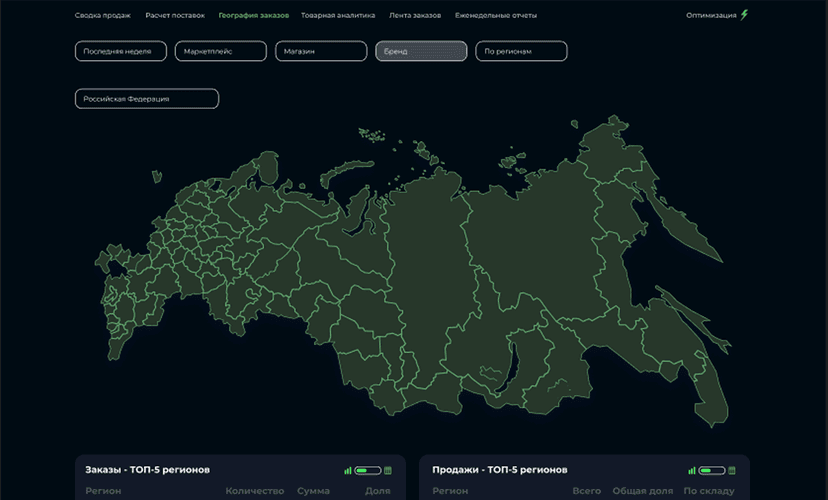The width and height of the screenshot is (828, 500).
Task: Open the Товарная аналитика tab
Action: [338, 16]
